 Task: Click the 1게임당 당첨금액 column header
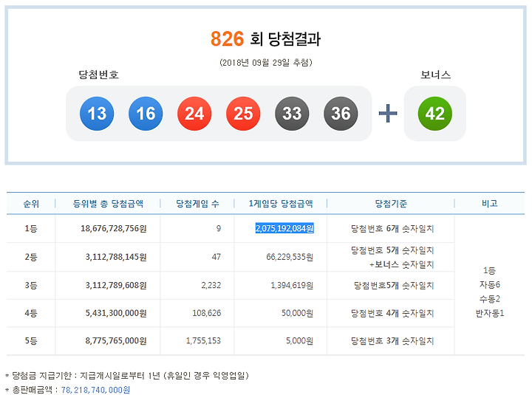pos(281,204)
